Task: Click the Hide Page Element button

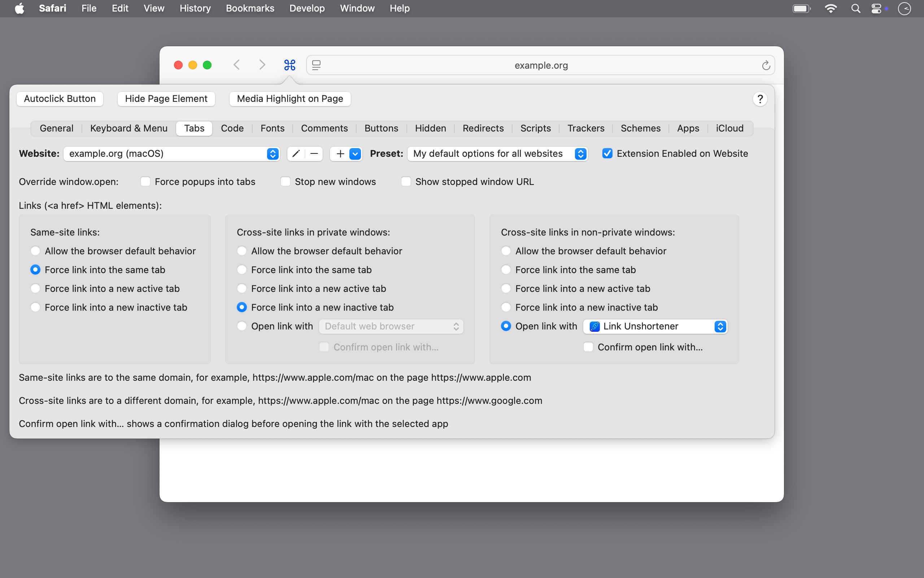Action: tap(166, 99)
